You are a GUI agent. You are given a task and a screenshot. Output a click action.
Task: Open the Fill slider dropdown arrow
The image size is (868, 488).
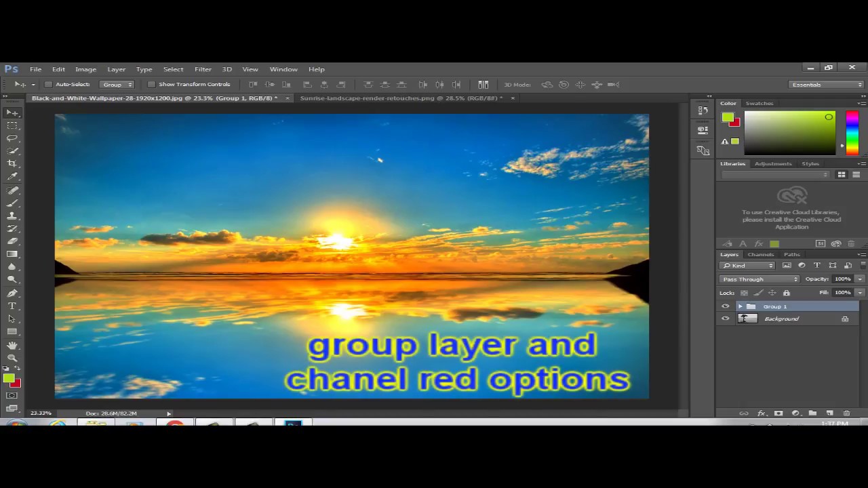coord(860,293)
